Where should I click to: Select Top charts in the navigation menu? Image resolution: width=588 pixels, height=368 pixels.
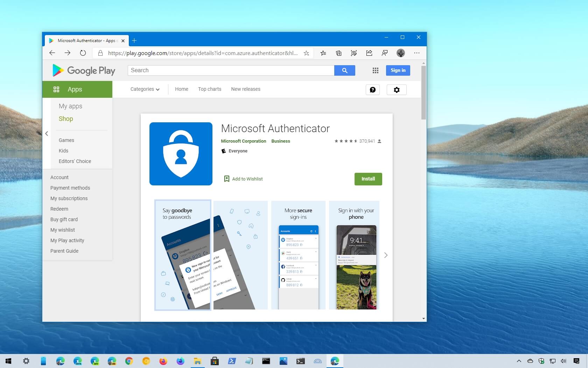coord(209,89)
